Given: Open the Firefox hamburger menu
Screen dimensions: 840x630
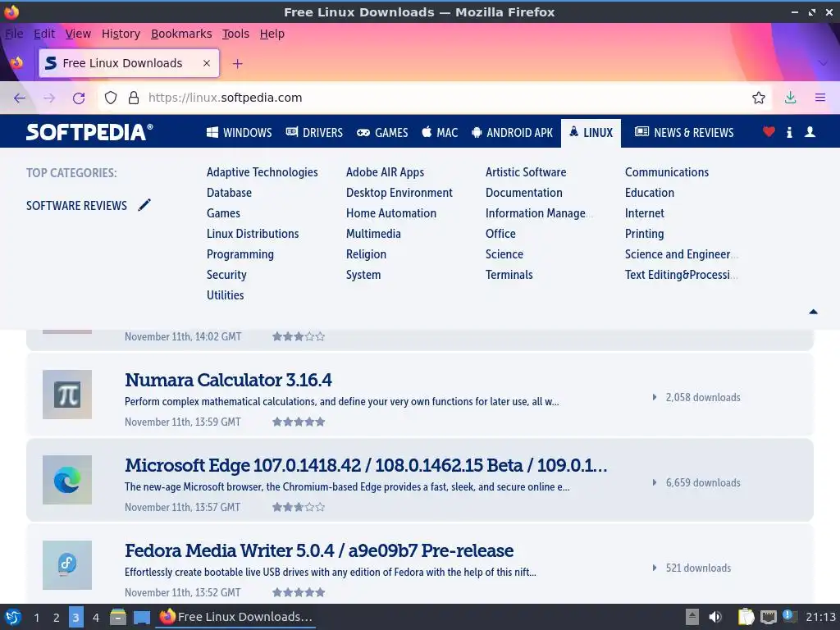Looking at the screenshot, I should 820,98.
